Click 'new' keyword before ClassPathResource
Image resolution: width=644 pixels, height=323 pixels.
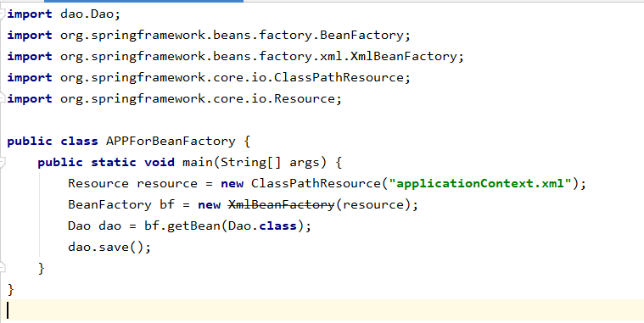[x=232, y=183]
